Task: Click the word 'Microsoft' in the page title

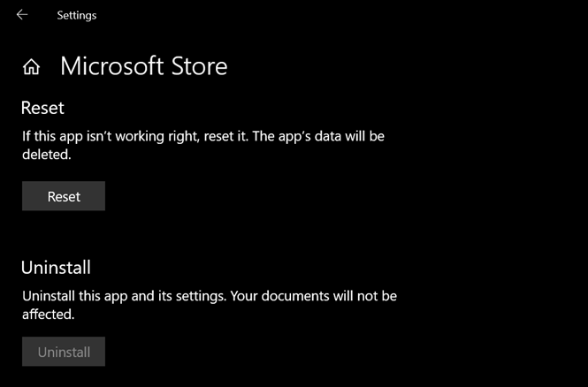Action: pos(112,66)
